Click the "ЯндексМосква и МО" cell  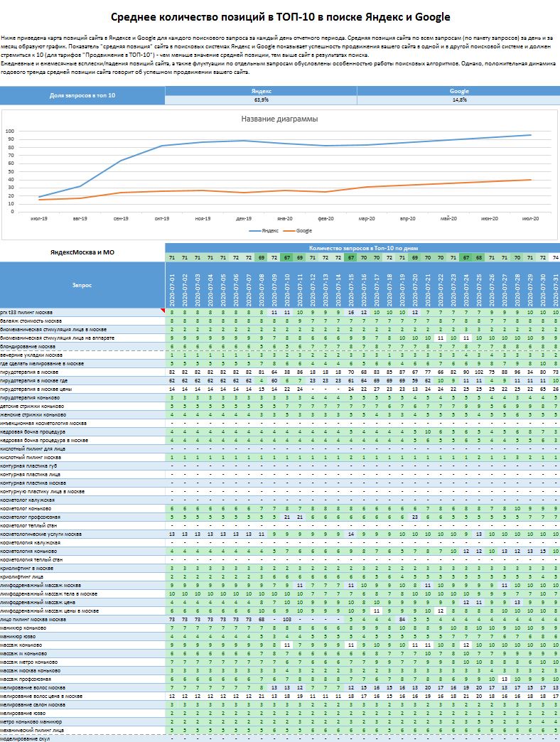click(82, 252)
